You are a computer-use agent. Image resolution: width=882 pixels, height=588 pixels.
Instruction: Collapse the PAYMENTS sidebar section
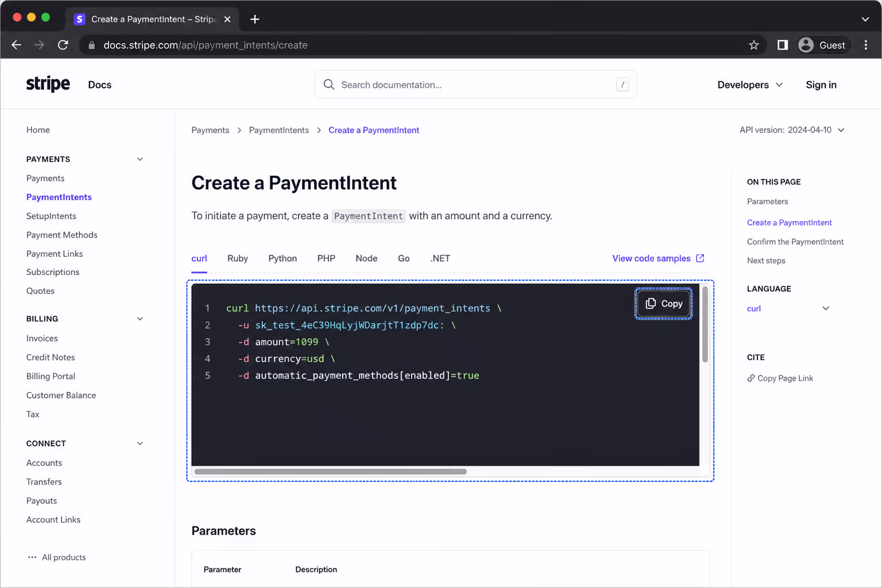[140, 159]
